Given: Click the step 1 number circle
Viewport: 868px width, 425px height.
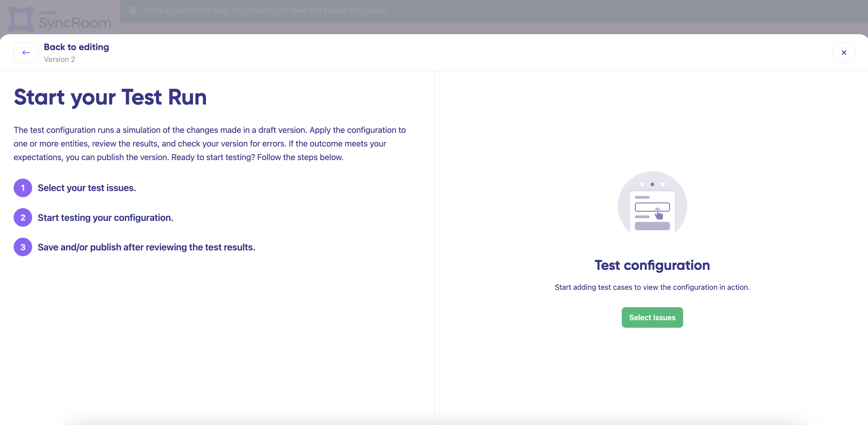Looking at the screenshot, I should coord(23,188).
